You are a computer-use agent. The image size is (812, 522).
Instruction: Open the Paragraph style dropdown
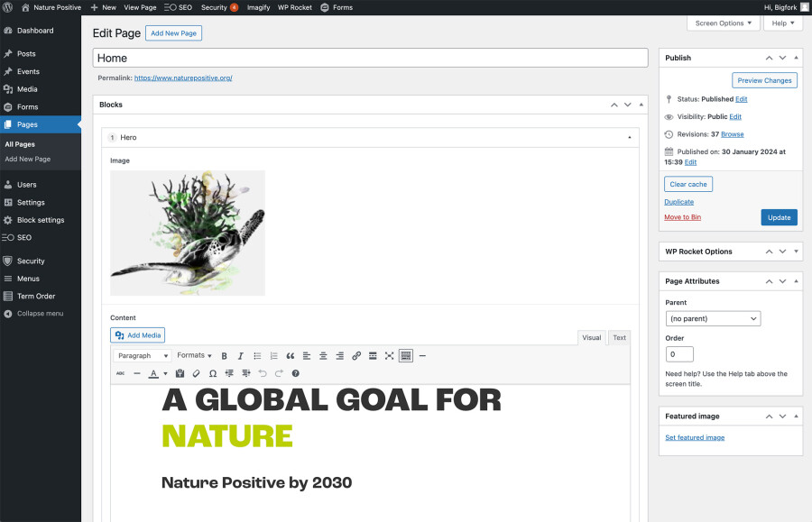(x=142, y=355)
